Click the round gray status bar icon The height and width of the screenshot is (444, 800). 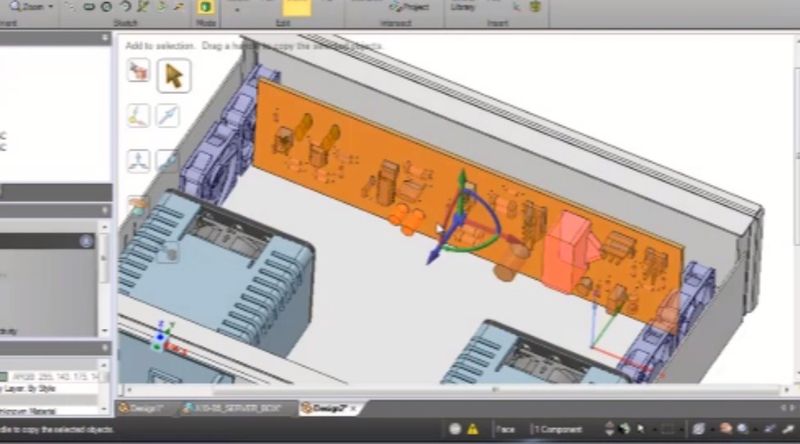[455, 429]
